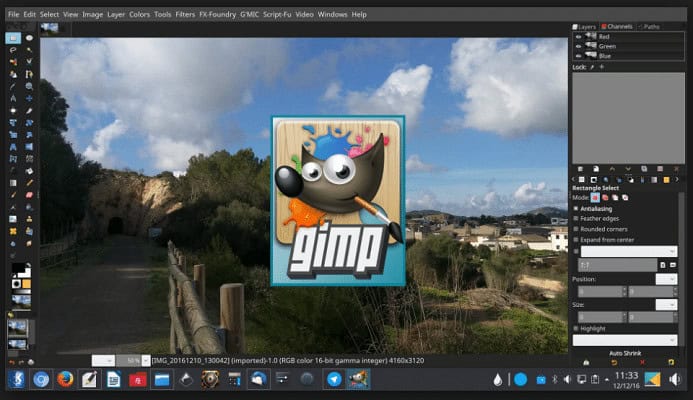693x400 pixels.
Task: Open the Script-Fu menu
Action: point(277,14)
